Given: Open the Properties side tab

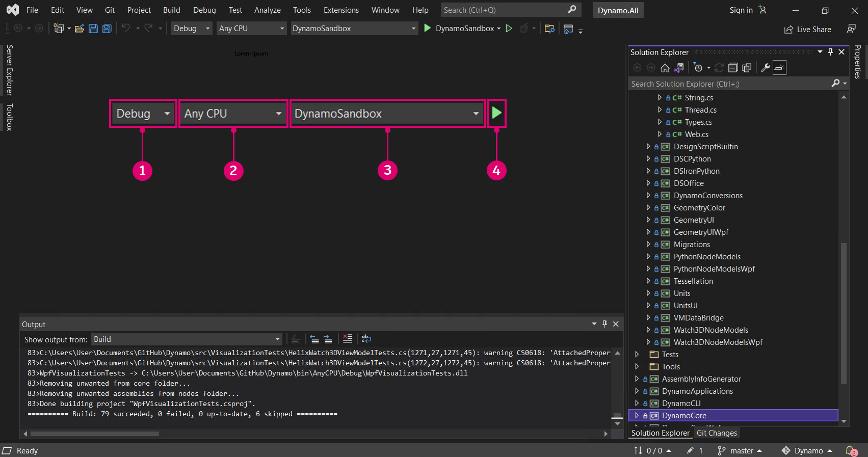Looking at the screenshot, I should coord(858,62).
